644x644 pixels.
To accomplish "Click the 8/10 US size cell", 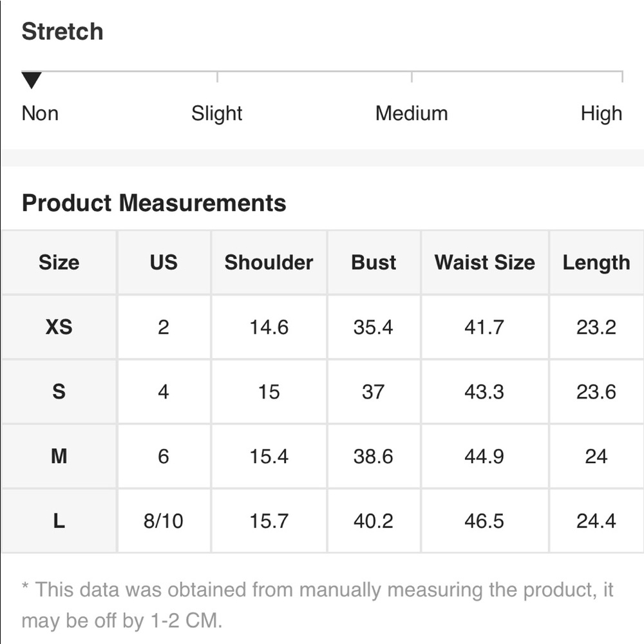I will [164, 521].
